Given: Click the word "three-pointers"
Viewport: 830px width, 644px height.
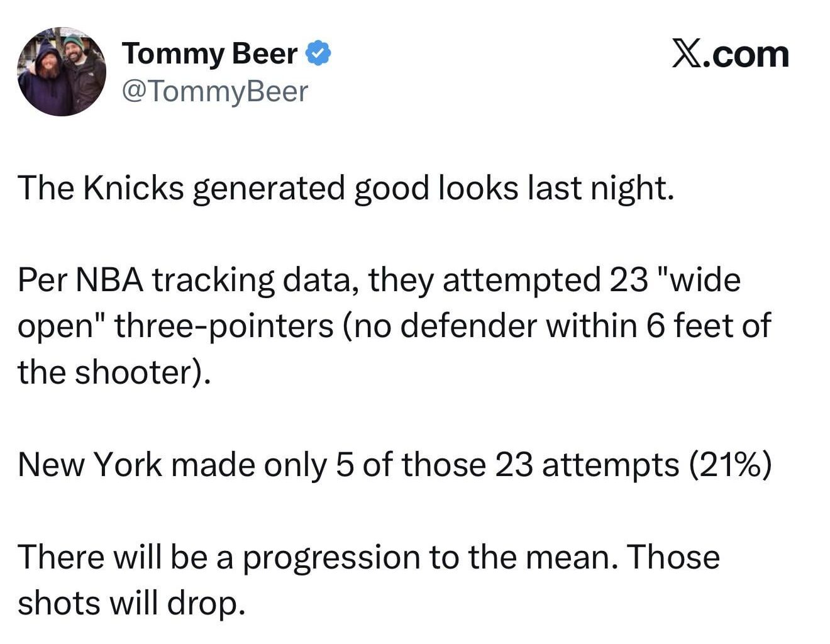Looking at the screenshot, I should coord(224,326).
